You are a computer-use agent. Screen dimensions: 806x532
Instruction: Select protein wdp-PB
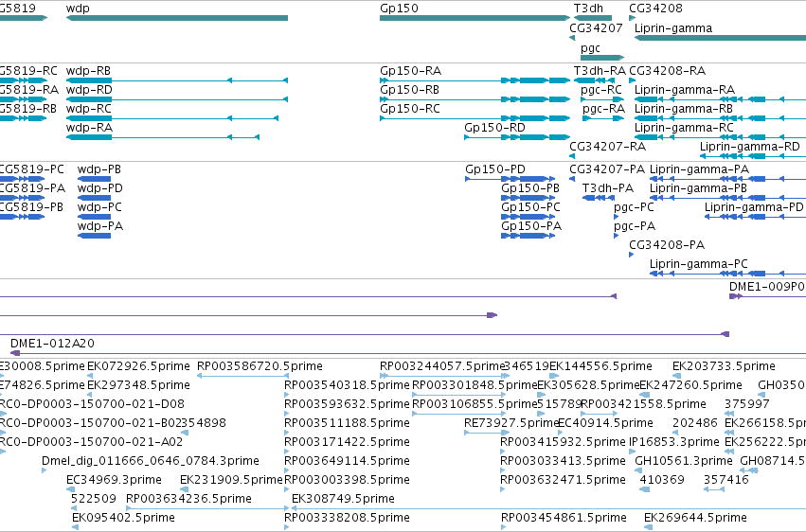(x=94, y=179)
